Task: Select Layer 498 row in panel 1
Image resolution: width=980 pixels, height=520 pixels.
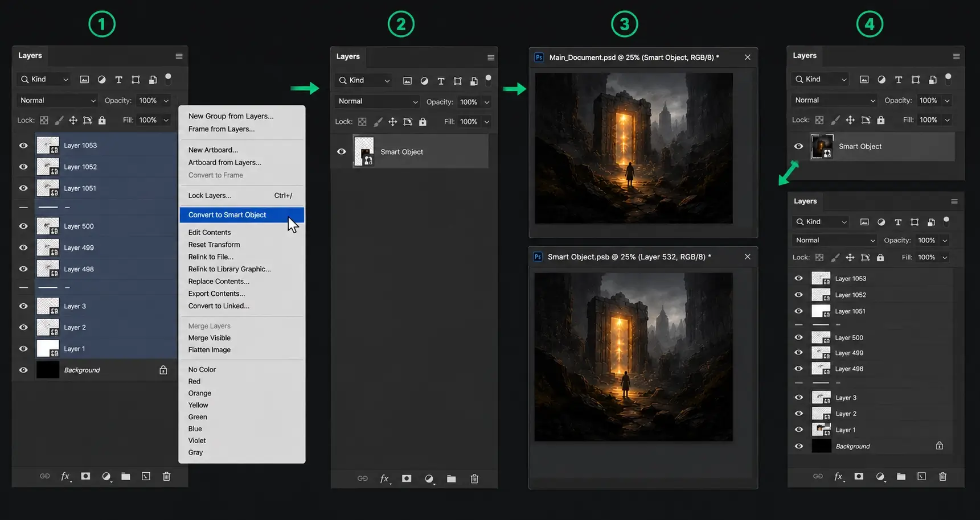Action: (x=106, y=269)
